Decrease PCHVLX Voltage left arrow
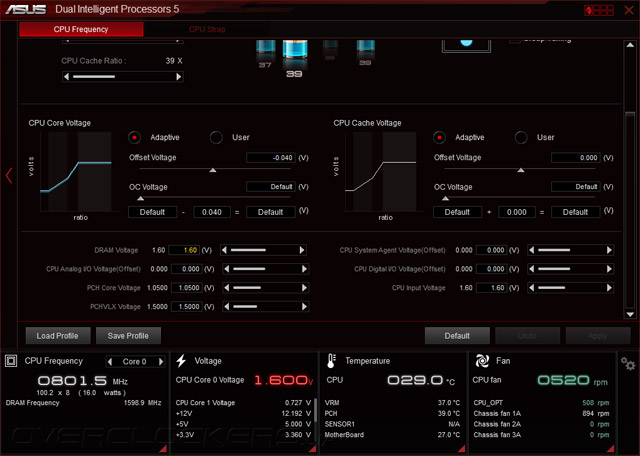This screenshot has width=640, height=456. click(x=227, y=307)
